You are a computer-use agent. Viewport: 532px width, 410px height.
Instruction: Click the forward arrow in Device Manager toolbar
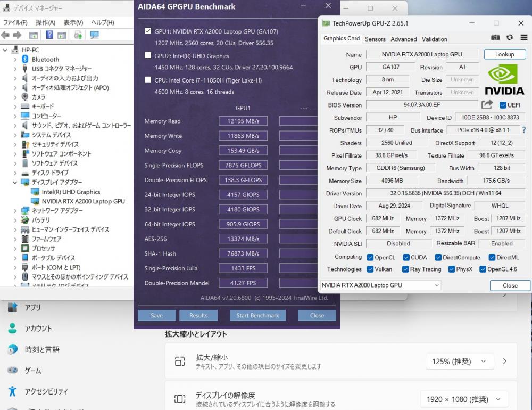(17, 35)
